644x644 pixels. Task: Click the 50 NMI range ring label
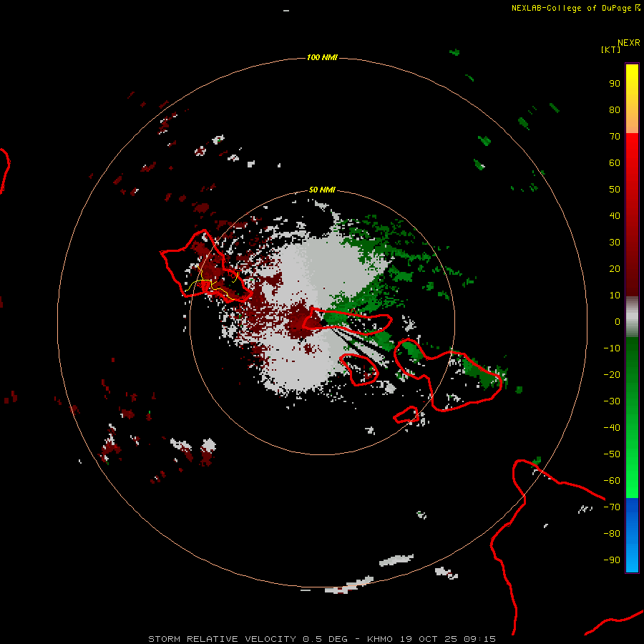(322, 190)
